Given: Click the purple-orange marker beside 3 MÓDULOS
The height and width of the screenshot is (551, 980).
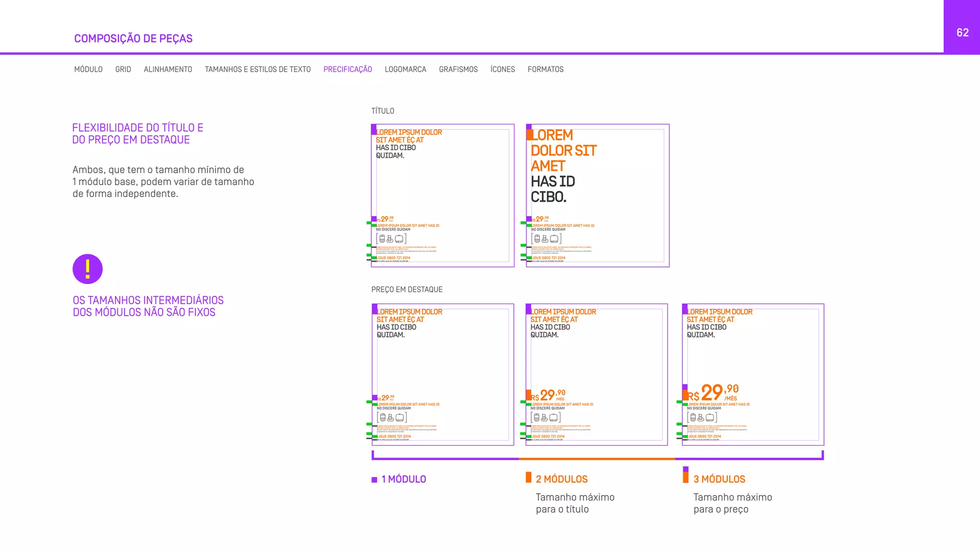Looking at the screenshot, I should (686, 475).
